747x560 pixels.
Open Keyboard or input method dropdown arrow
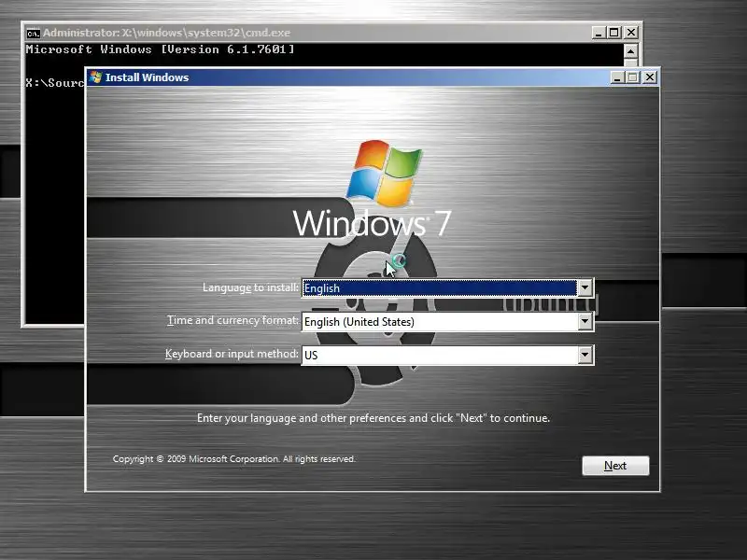(585, 355)
